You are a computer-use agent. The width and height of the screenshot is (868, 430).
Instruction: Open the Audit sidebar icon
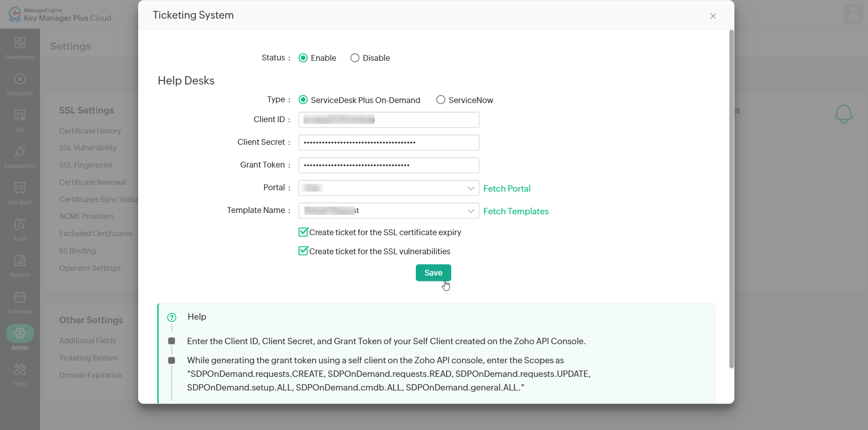tap(20, 224)
